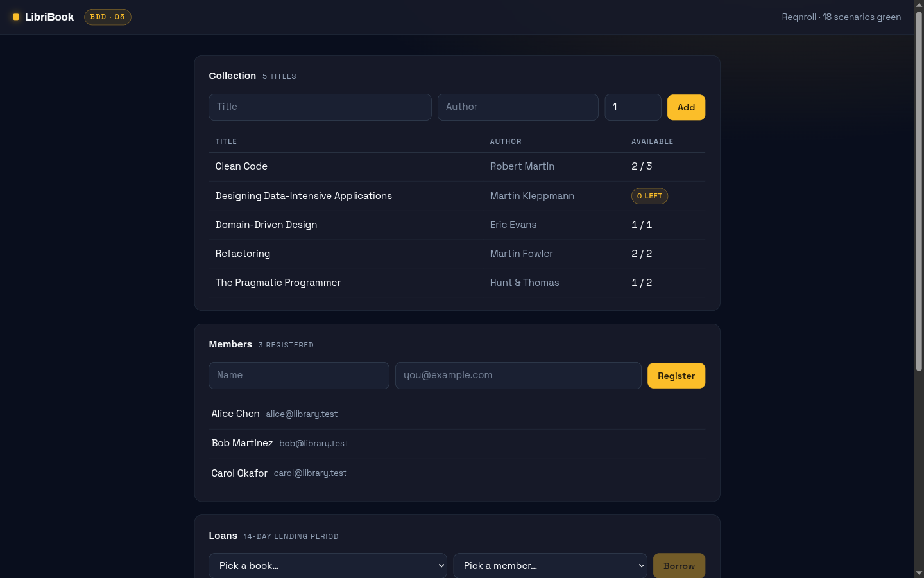Select Designing Data-Intensive Applications row title
The width and height of the screenshot is (924, 578).
304,196
